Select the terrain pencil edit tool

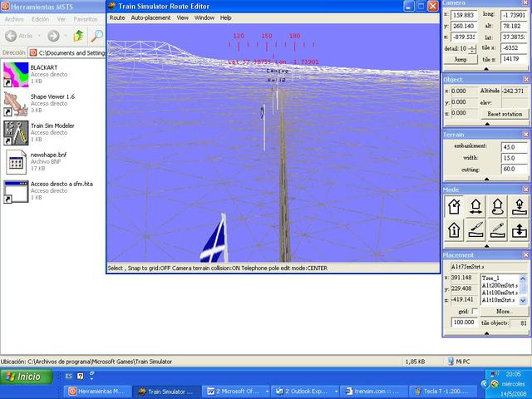497,229
